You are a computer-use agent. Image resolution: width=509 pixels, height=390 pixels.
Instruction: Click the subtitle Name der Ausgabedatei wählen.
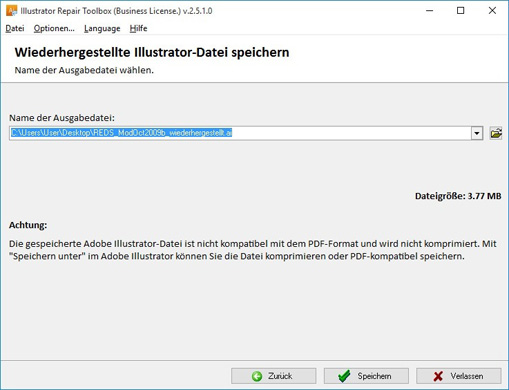pyautogui.click(x=84, y=70)
